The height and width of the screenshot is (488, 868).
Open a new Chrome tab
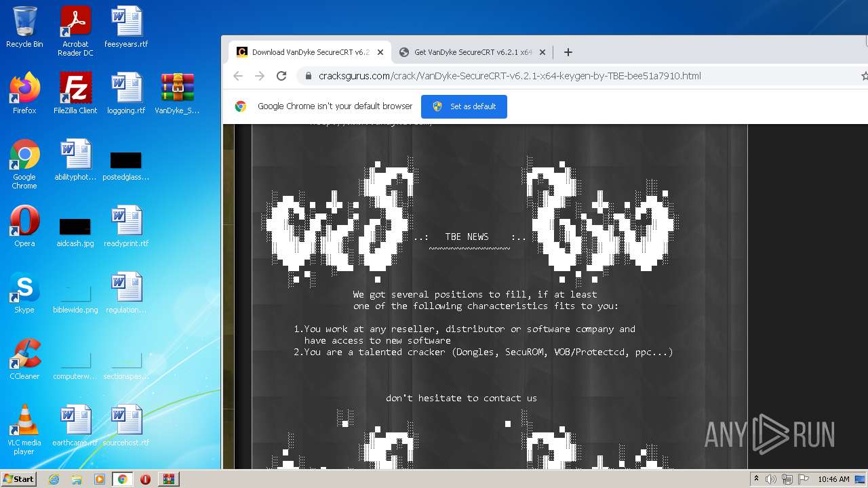coord(568,52)
